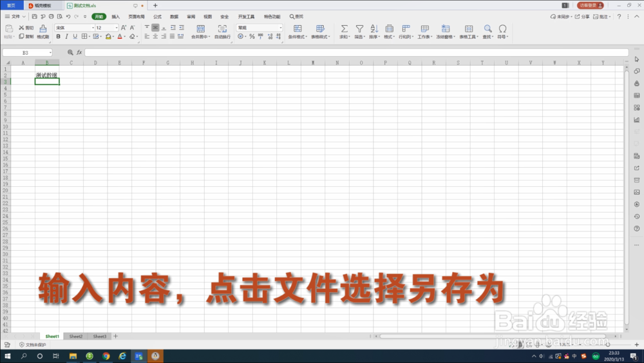Click the fx Insert Function icon
The height and width of the screenshot is (363, 644).
[x=79, y=53]
